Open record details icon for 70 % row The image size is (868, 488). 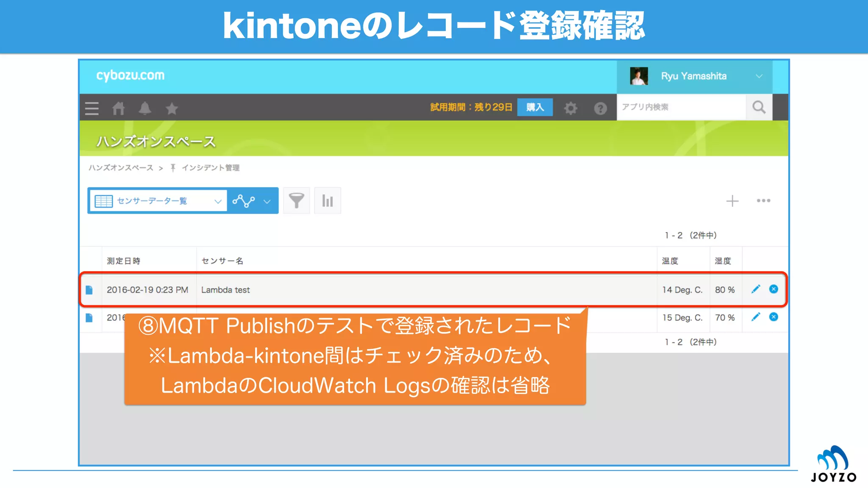89,318
